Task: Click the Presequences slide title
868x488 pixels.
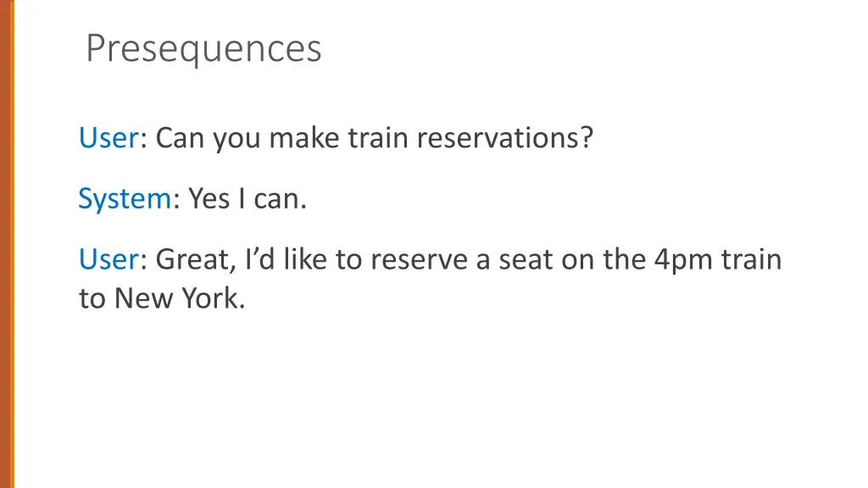Action: pos(203,48)
